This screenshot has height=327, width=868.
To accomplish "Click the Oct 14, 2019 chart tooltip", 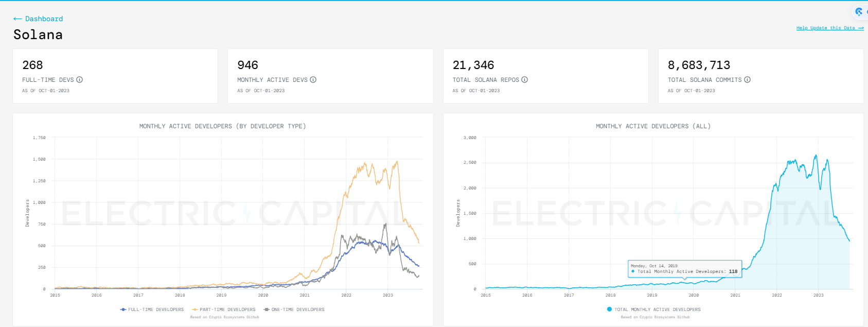I will point(684,269).
